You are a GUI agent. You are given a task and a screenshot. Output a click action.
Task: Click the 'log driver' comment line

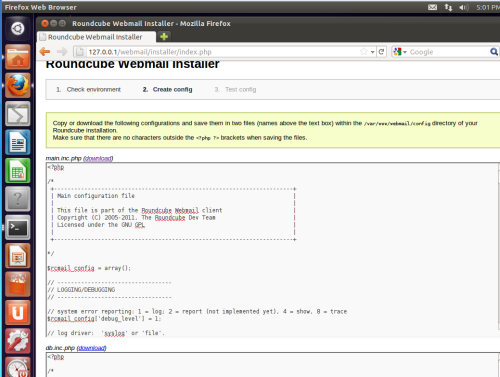click(106, 333)
